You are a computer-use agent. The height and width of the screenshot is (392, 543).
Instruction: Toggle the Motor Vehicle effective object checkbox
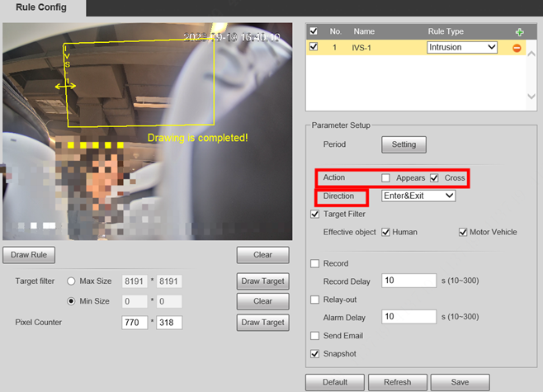tap(464, 232)
